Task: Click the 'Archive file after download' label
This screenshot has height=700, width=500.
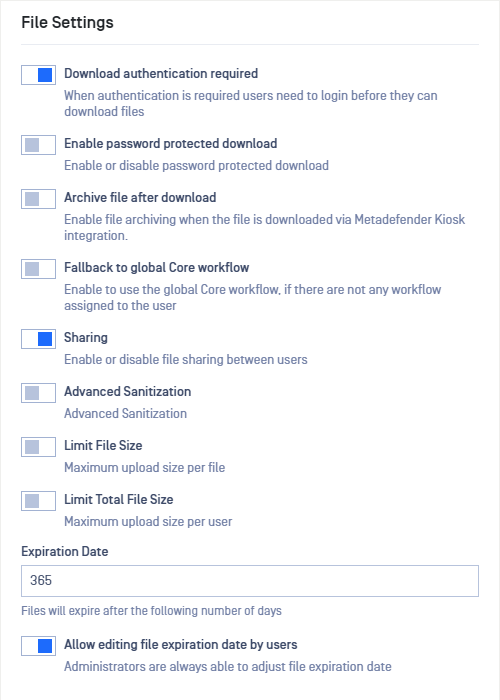Action: [x=140, y=197]
